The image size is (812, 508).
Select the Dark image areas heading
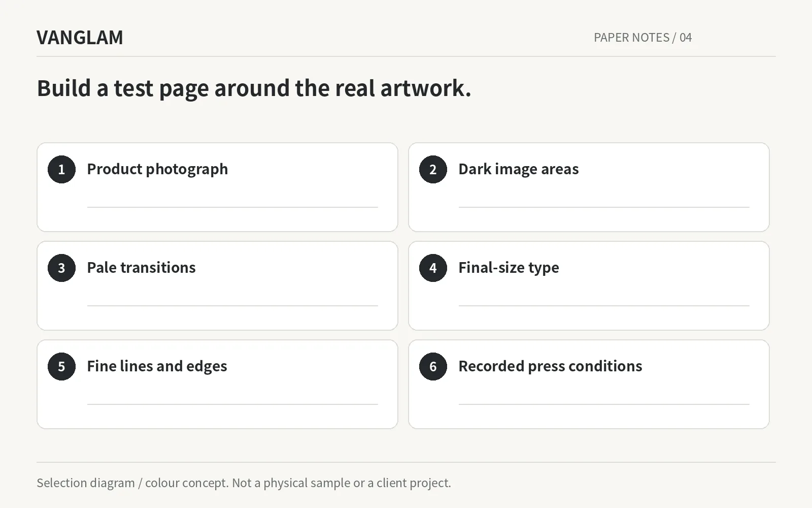tap(518, 169)
